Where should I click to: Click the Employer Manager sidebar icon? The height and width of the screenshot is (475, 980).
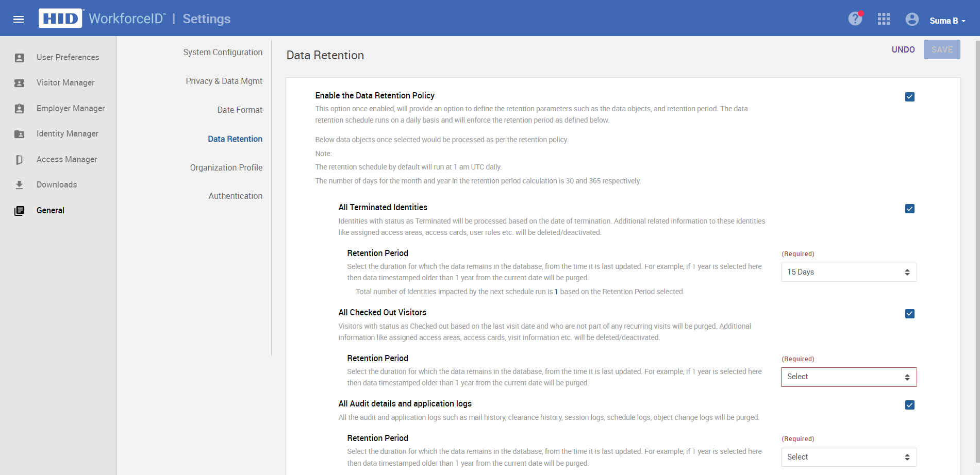(19, 109)
